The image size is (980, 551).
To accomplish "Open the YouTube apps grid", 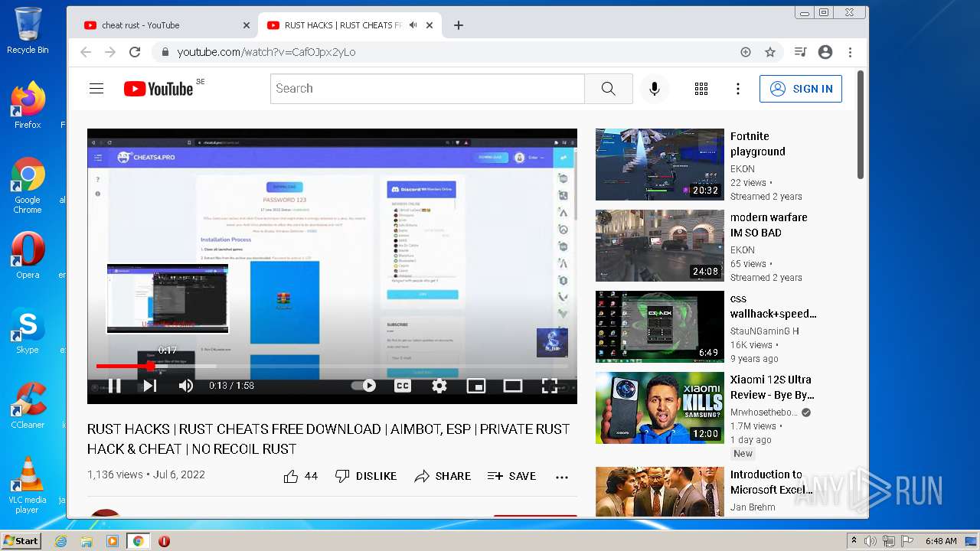I will click(701, 89).
